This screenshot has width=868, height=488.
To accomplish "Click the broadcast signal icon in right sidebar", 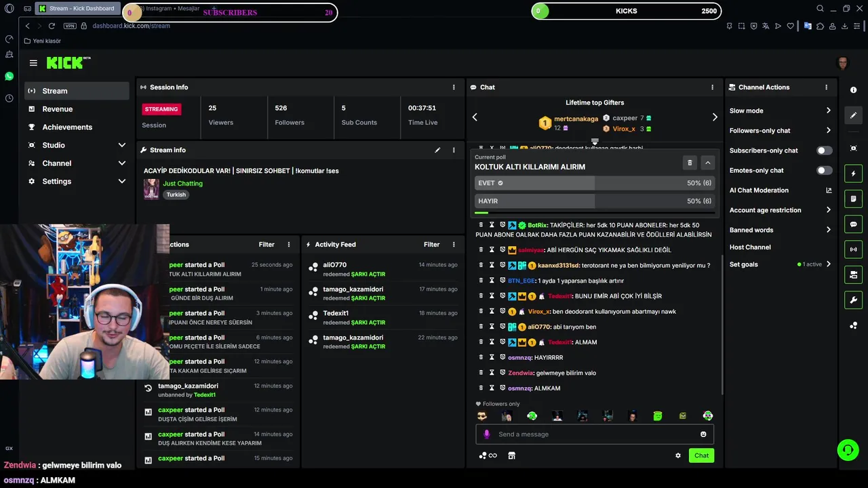I will [853, 249].
